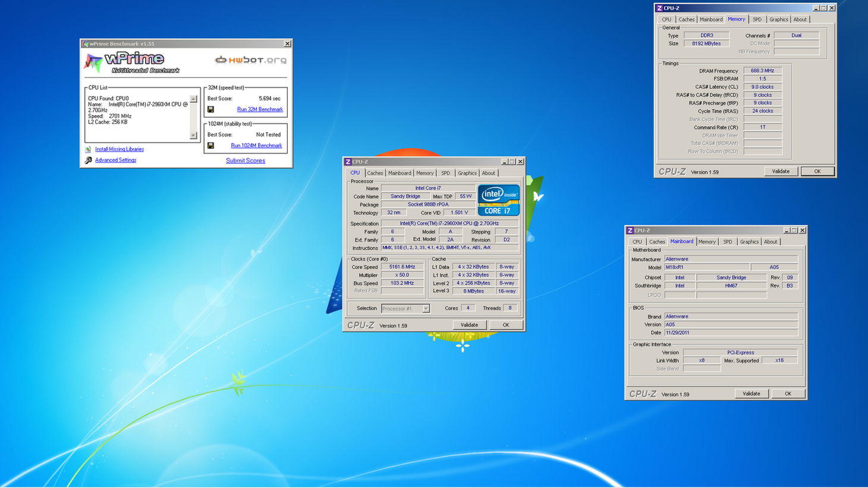The height and width of the screenshot is (488, 868).
Task: Click Core Speed value 5161.6 MHz
Action: click(x=402, y=267)
